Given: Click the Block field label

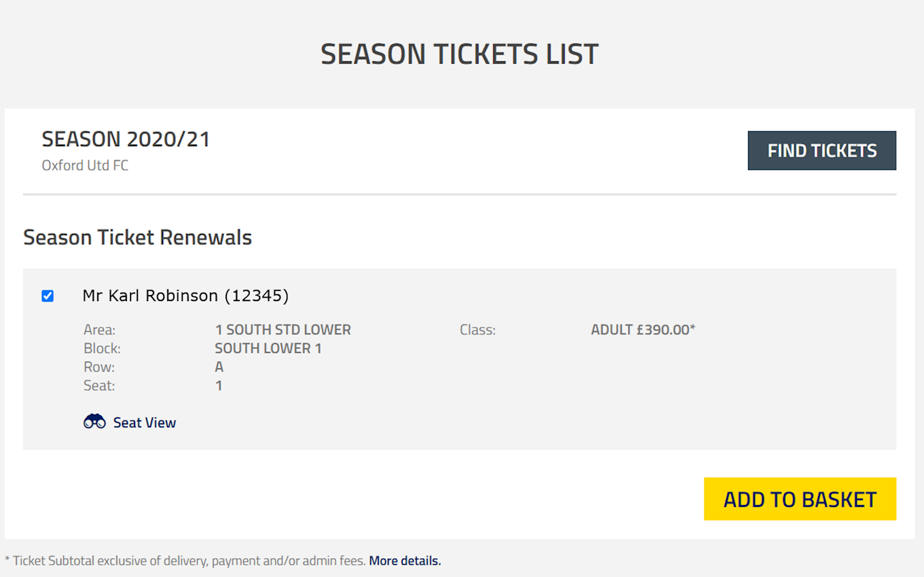Looking at the screenshot, I should pyautogui.click(x=102, y=349).
